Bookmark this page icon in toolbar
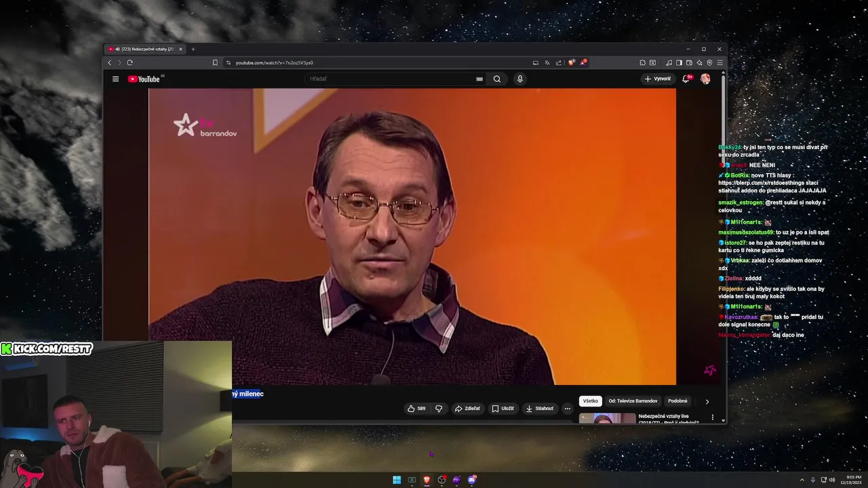The image size is (868, 488). pyautogui.click(x=215, y=62)
